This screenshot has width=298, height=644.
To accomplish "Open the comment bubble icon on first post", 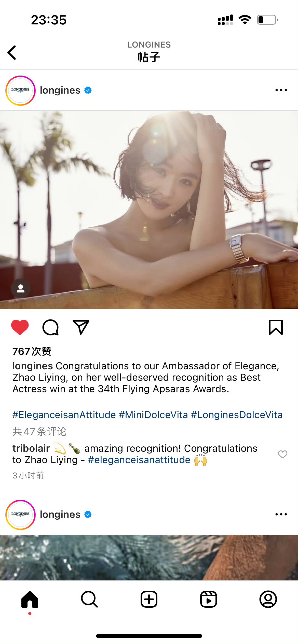I will (x=50, y=327).
